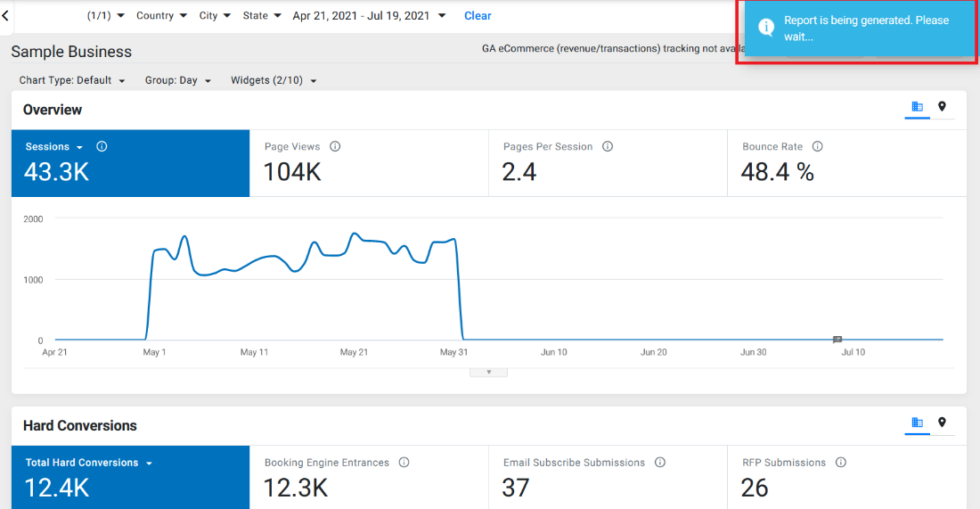Show info for RFP Submissions

tap(841, 462)
